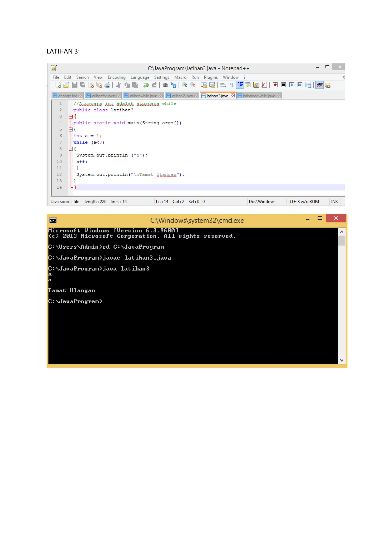Click the Print icon in Notepad++
The height and width of the screenshot is (555, 392).
coord(107,85)
